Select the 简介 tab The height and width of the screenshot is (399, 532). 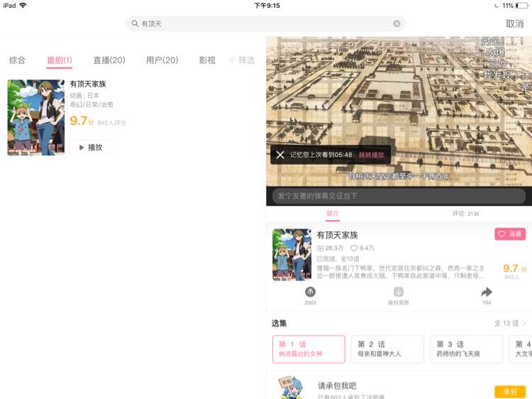(333, 214)
